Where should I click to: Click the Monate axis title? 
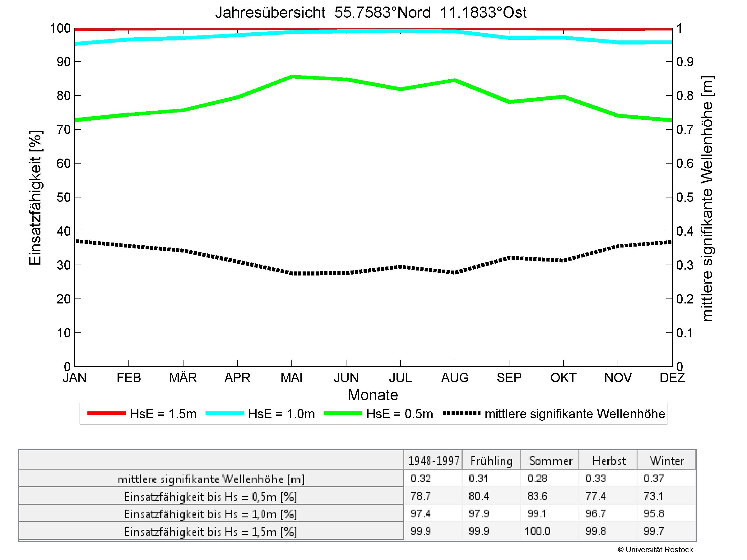pyautogui.click(x=373, y=395)
